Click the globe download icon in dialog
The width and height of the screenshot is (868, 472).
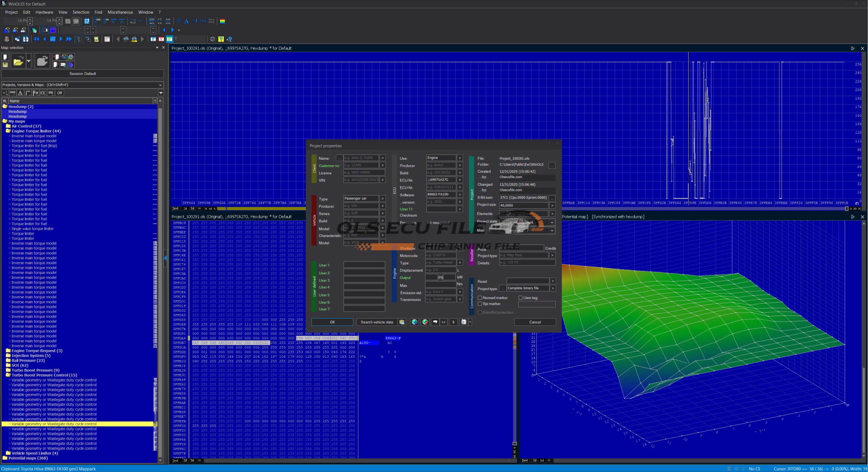414,322
